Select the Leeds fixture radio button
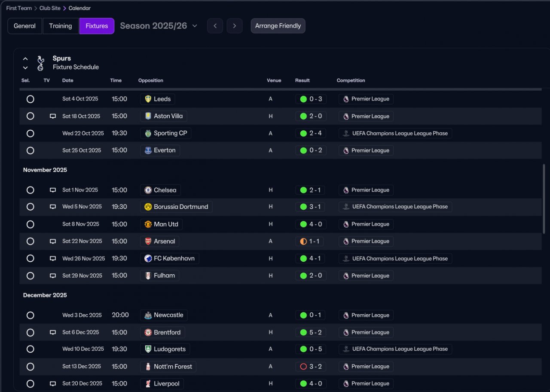Viewport: 550px width, 392px height. (30, 99)
